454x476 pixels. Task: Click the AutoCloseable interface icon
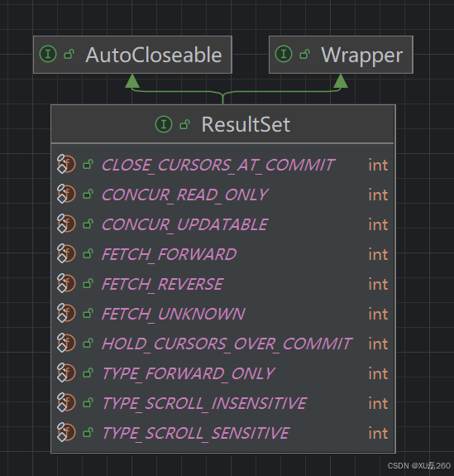coord(48,54)
